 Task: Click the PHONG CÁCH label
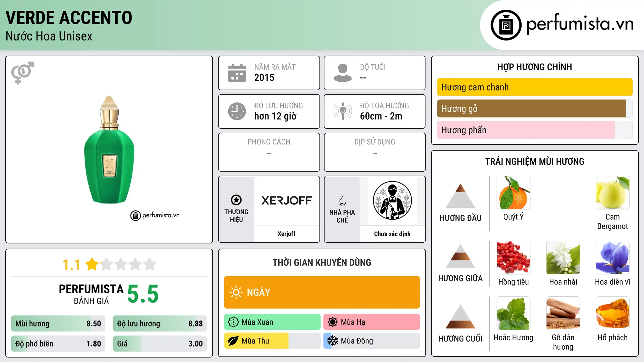269,142
